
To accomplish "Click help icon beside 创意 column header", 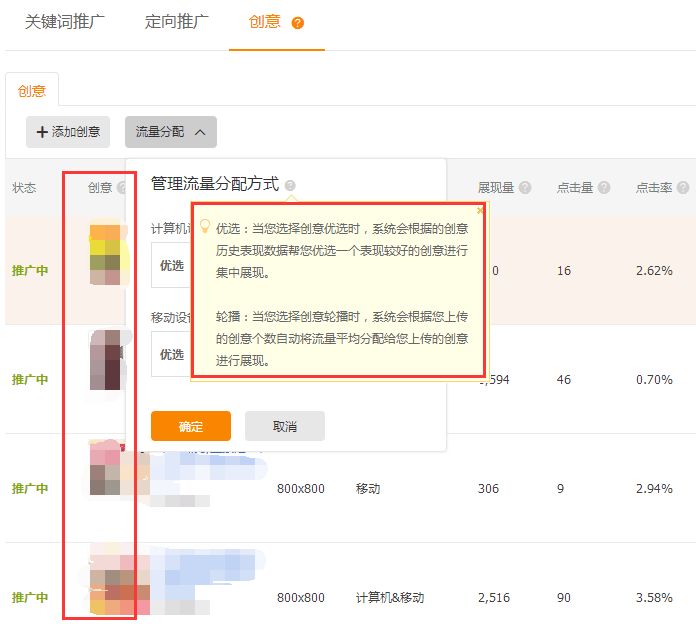I will 122,188.
